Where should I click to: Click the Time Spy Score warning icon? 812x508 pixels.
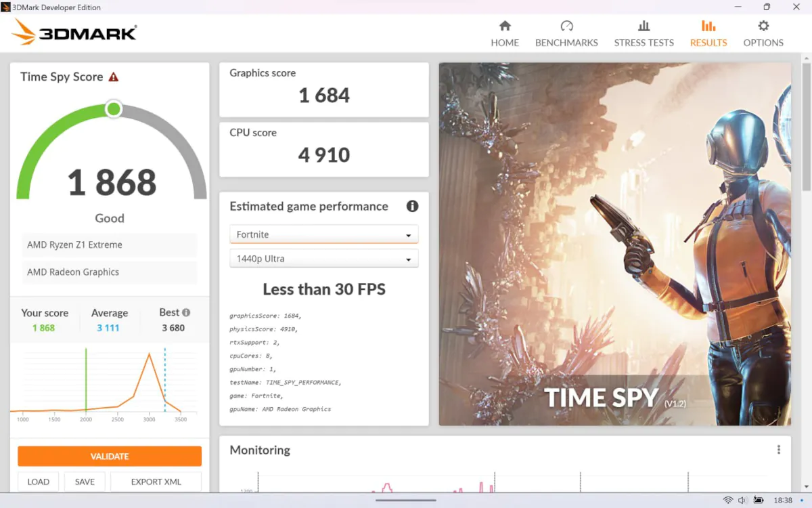pyautogui.click(x=114, y=77)
